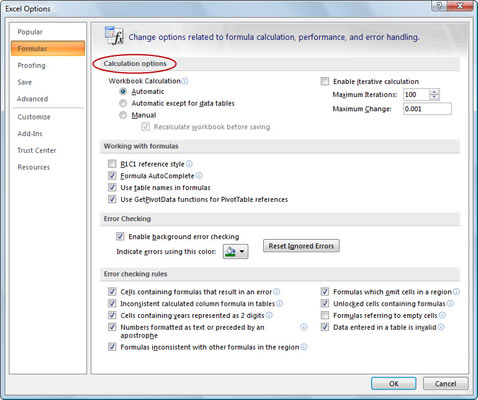478x400 pixels.
Task: Click info icon beside years as 2 digits
Action: 269,315
